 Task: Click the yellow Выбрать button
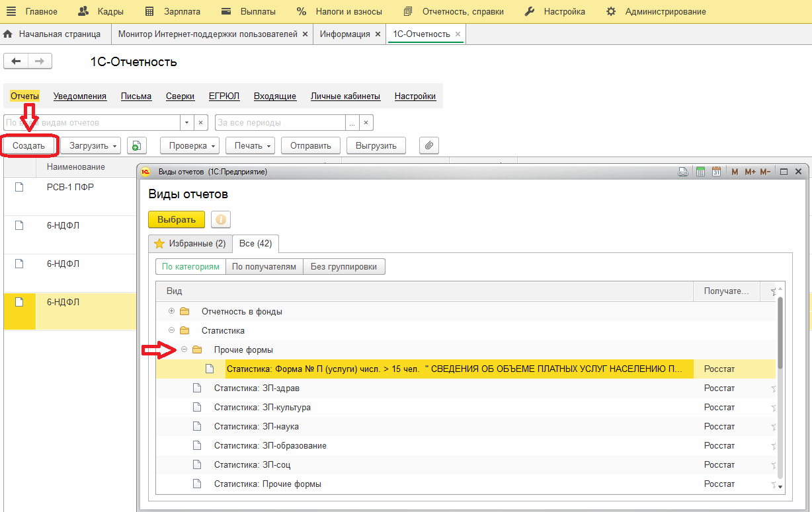177,219
